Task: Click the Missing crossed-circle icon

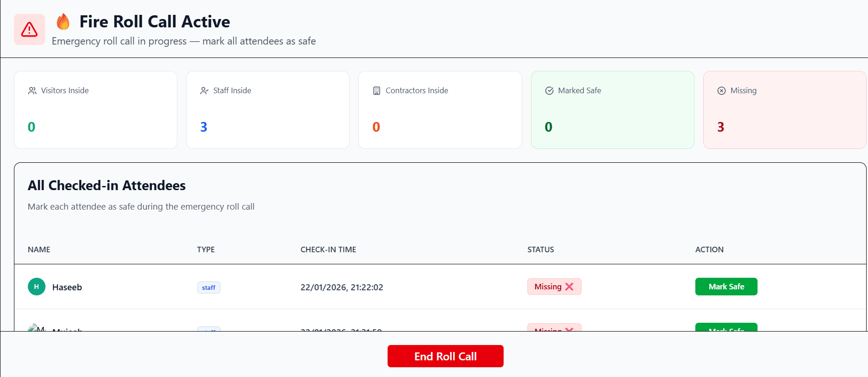Action: (721, 90)
